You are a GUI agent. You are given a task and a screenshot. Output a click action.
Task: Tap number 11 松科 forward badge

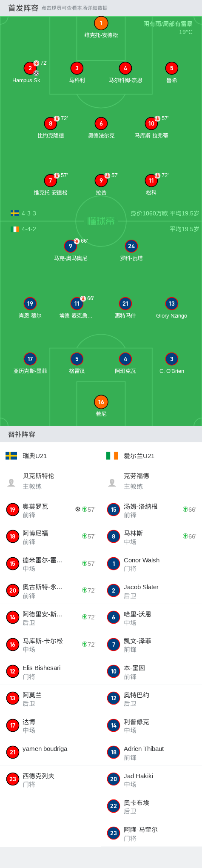point(151,180)
